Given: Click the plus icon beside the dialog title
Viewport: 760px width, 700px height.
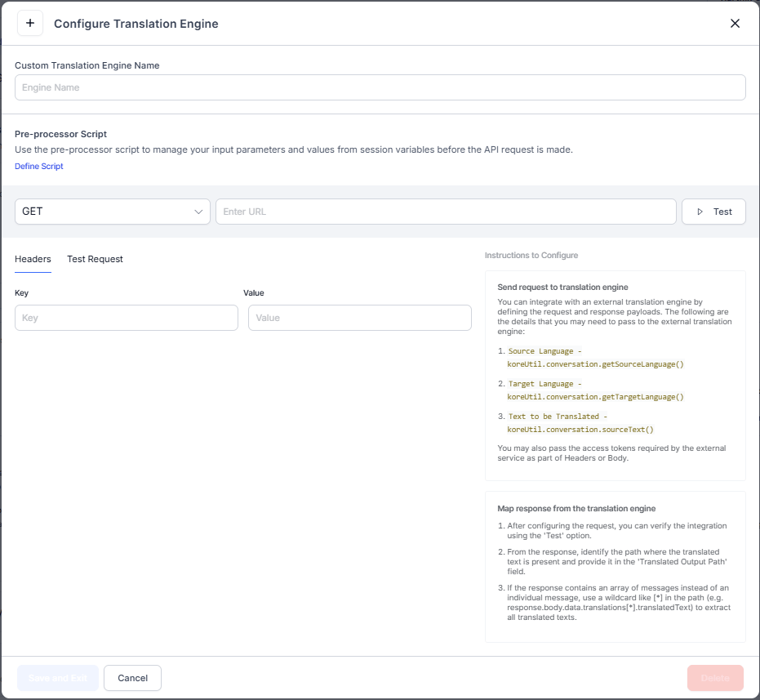Looking at the screenshot, I should pos(30,24).
